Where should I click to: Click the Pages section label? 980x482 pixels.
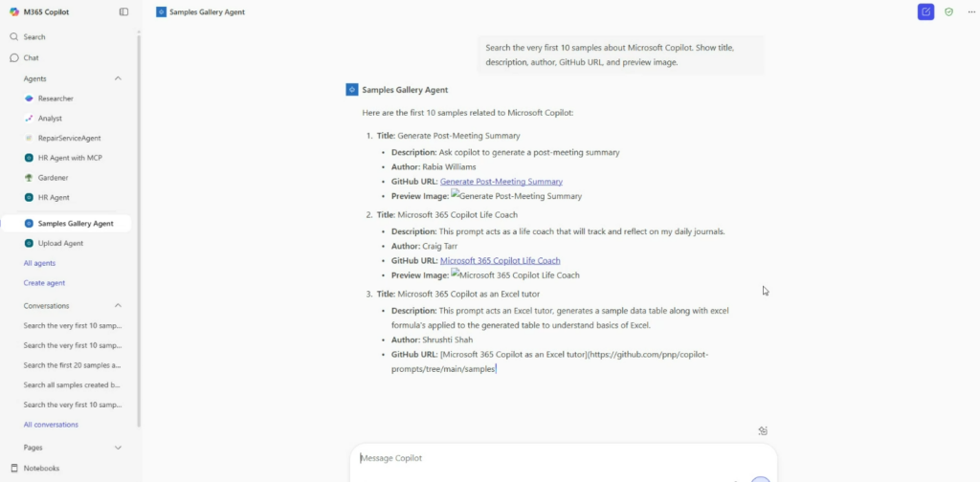[x=33, y=448]
